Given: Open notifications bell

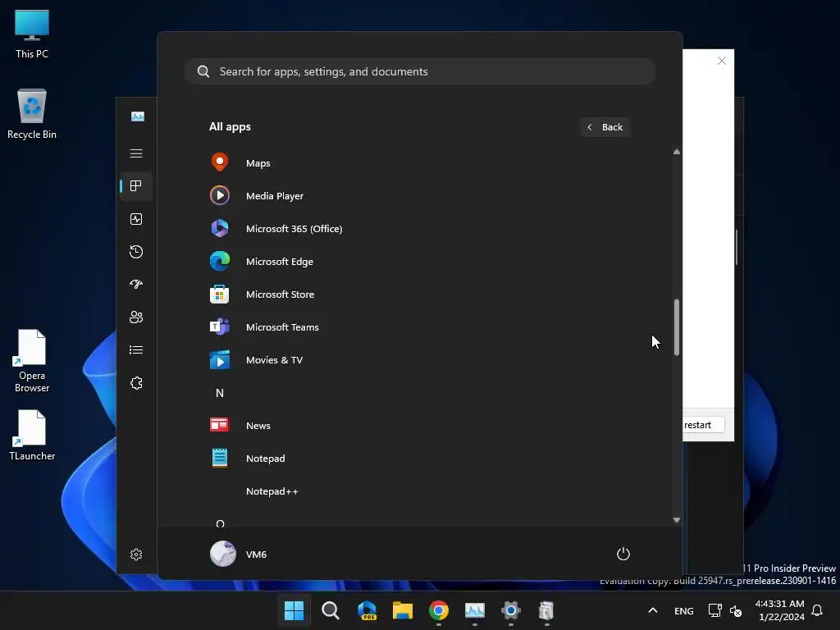Looking at the screenshot, I should pyautogui.click(x=817, y=610).
